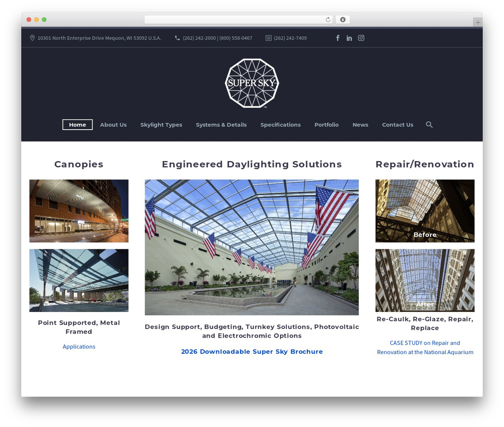Go to the News page
504x427 pixels.
[360, 124]
